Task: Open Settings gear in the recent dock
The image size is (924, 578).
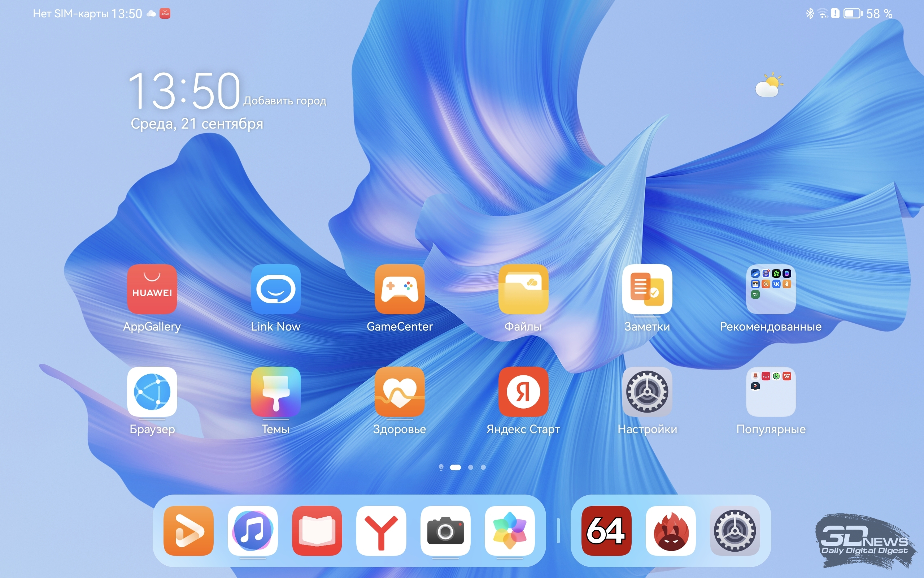Action: (735, 531)
